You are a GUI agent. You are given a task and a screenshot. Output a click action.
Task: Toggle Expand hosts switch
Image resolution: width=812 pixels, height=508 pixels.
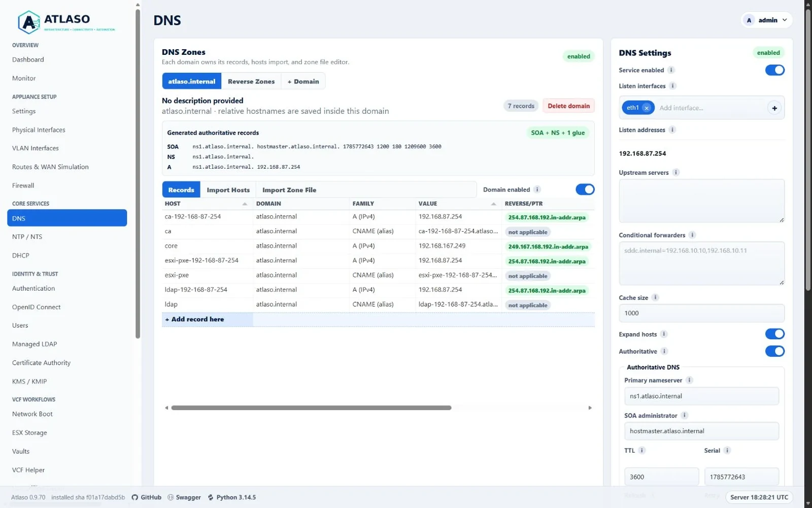pyautogui.click(x=774, y=334)
